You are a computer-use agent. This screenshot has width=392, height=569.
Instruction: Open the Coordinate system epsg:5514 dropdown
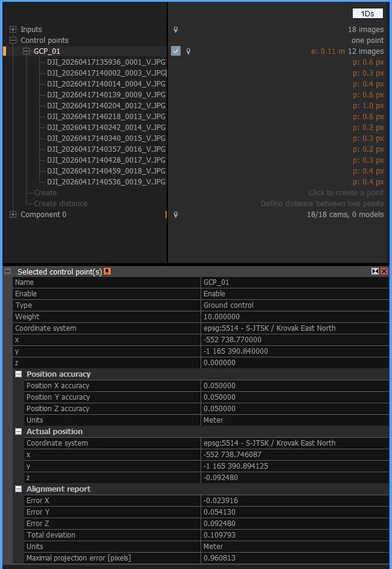pyautogui.click(x=295, y=328)
